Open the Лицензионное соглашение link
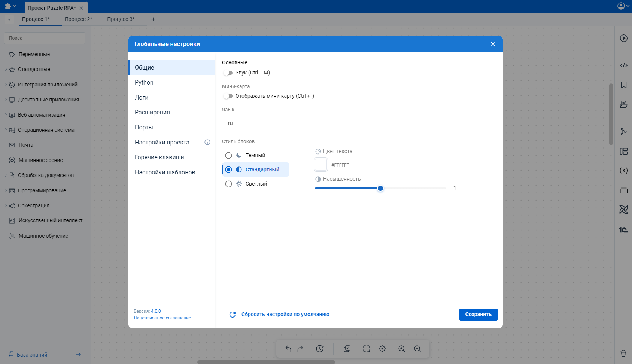Screen dimensions: 632x364 (162, 318)
